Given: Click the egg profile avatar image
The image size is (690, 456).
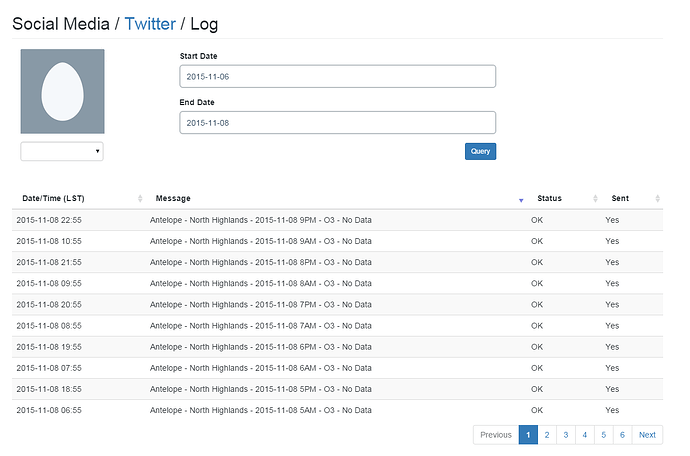Looking at the screenshot, I should (62, 91).
